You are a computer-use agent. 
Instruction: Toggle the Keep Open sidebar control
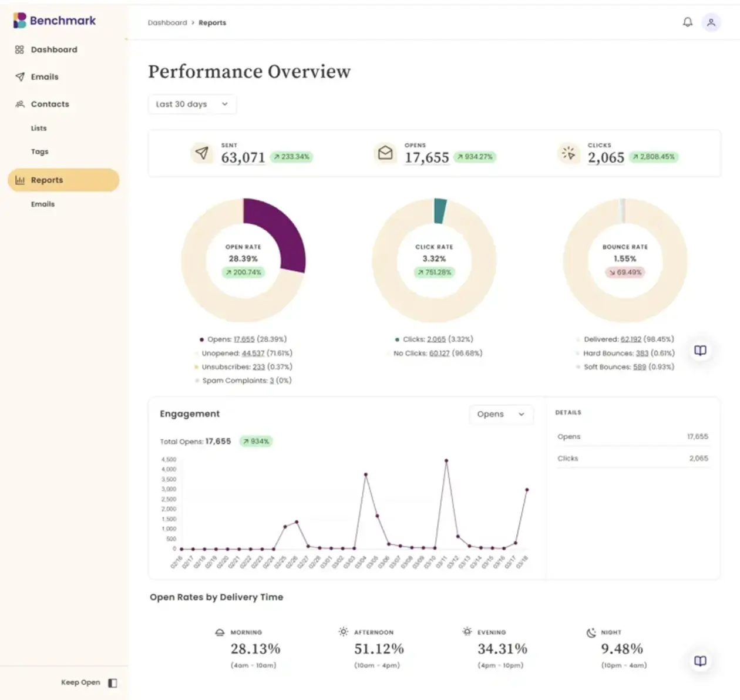point(112,682)
